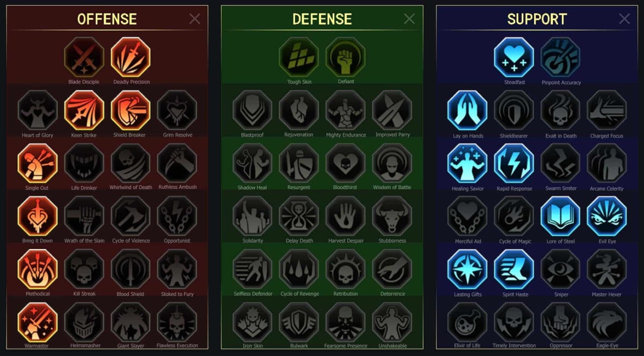
Task: Choose the Warmaster mastery icon
Action: (x=38, y=322)
